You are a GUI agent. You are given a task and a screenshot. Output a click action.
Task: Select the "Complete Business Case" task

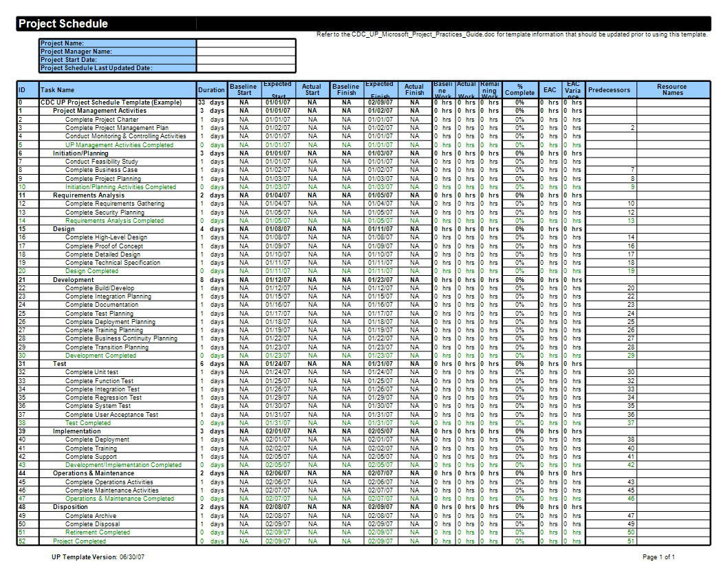[101, 170]
